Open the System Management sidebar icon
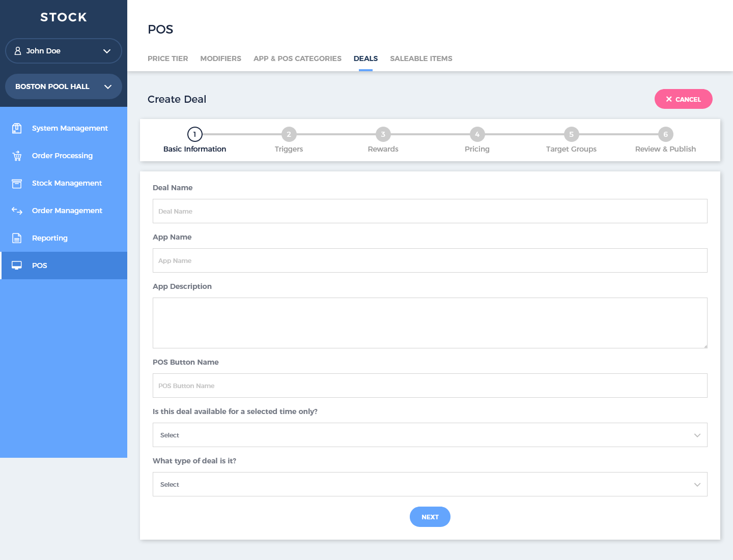 [17, 128]
